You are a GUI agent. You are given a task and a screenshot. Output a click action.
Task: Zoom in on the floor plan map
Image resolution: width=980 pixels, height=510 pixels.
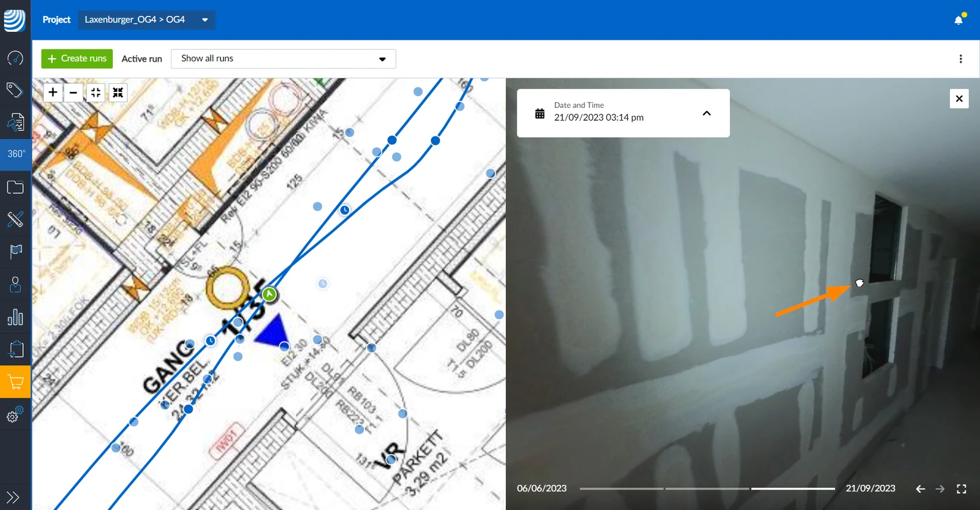pos(53,92)
